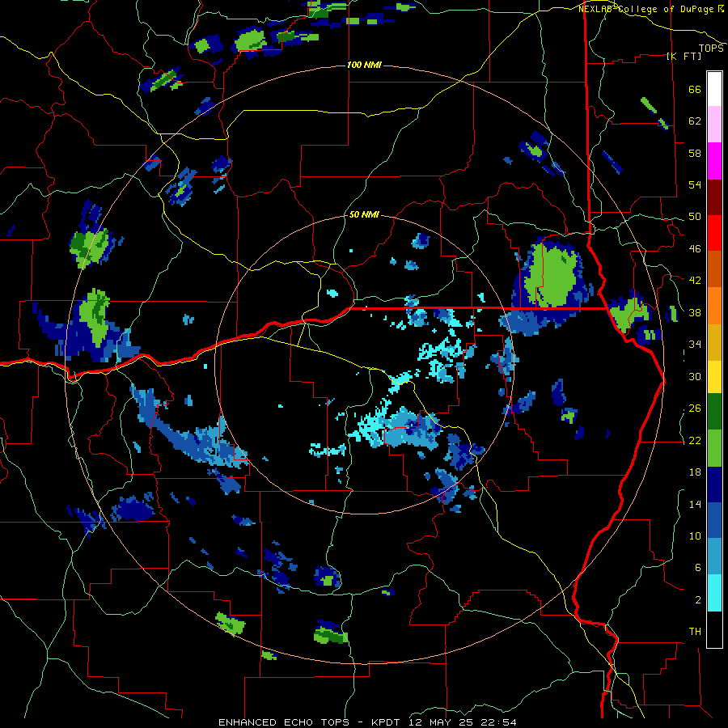Click the "26" legend value
The height and width of the screenshot is (728, 728).
pos(695,408)
